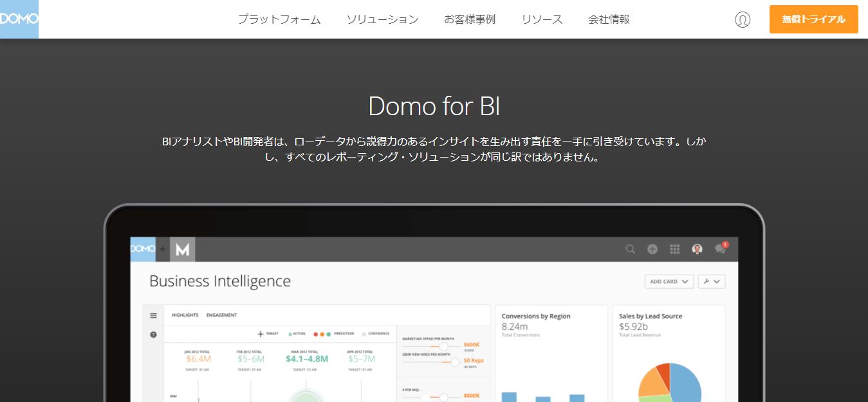Click the M company logo tile in dashboard
The image size is (868, 402).
(x=182, y=250)
